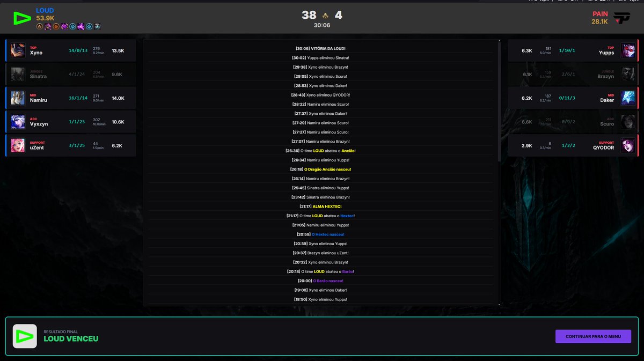Screen dimensions: 644x361
Task: Click Xyno's champion portrait
Action: [18, 50]
